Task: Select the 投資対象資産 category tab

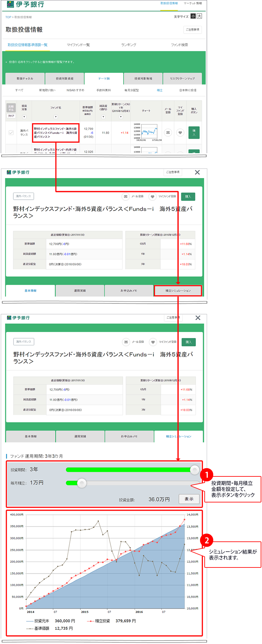Action: tap(65, 79)
